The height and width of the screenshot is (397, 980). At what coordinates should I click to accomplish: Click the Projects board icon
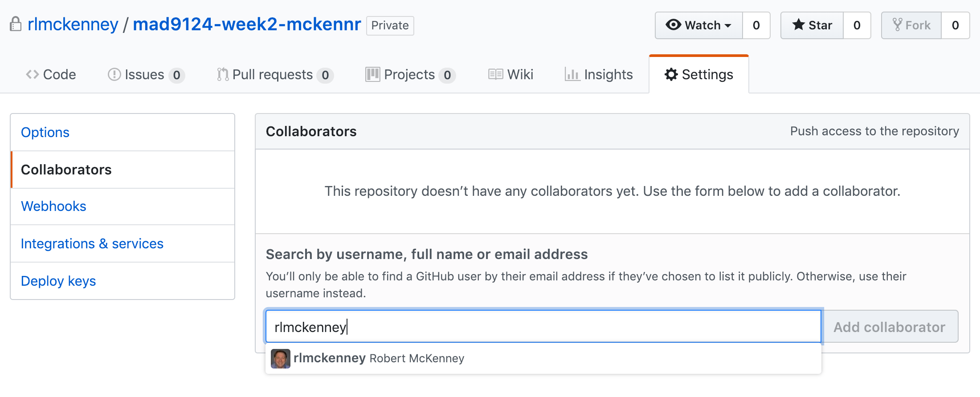click(x=372, y=74)
